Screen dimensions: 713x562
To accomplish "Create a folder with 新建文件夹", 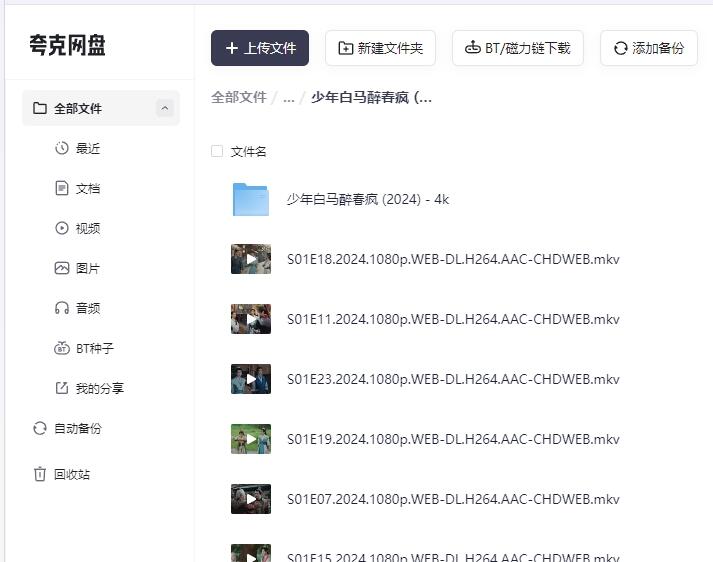I will [x=380, y=48].
